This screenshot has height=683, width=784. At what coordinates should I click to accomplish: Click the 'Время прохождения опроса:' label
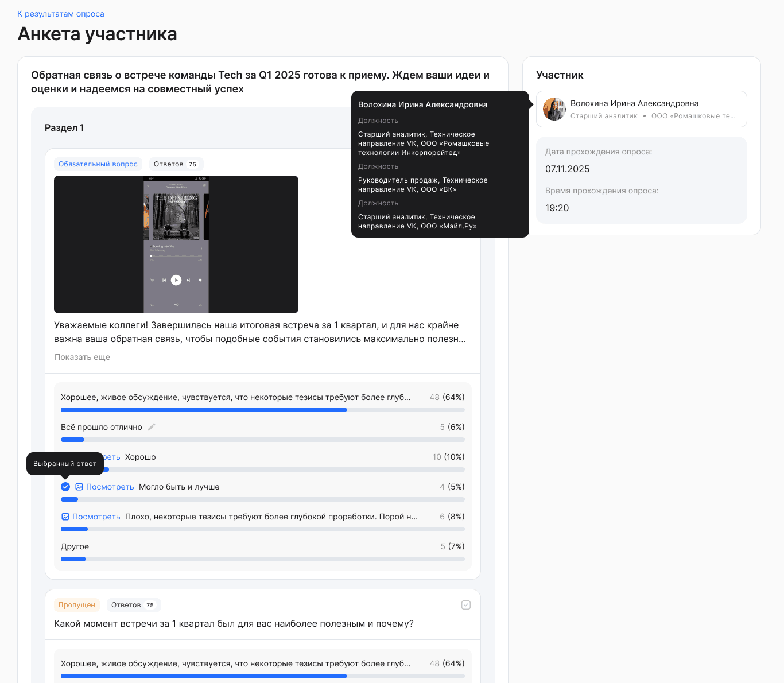point(602,191)
